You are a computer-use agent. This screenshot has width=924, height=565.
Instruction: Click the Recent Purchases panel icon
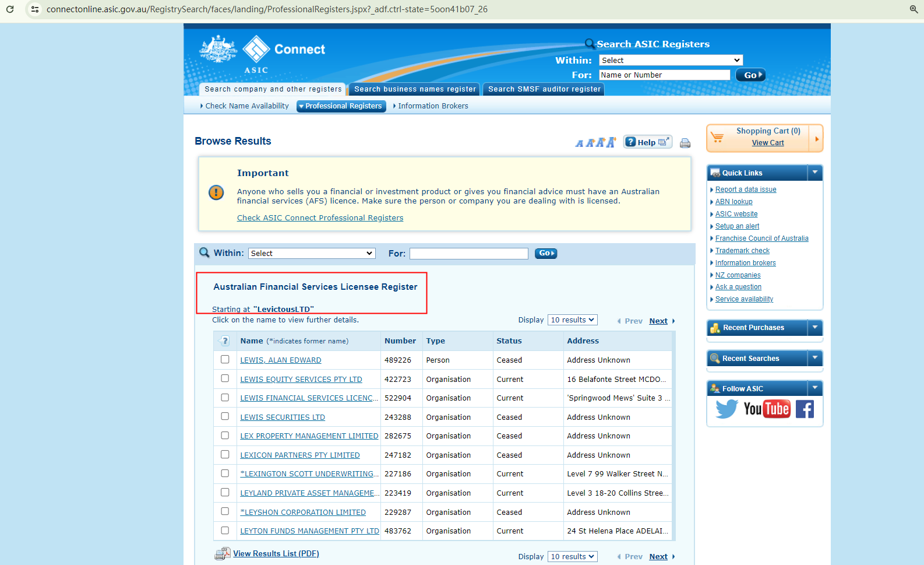click(x=715, y=328)
